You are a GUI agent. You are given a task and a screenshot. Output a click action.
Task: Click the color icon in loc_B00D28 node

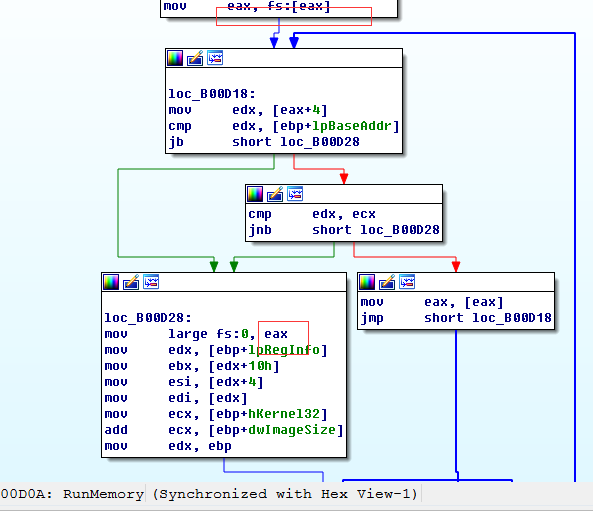[x=111, y=282]
